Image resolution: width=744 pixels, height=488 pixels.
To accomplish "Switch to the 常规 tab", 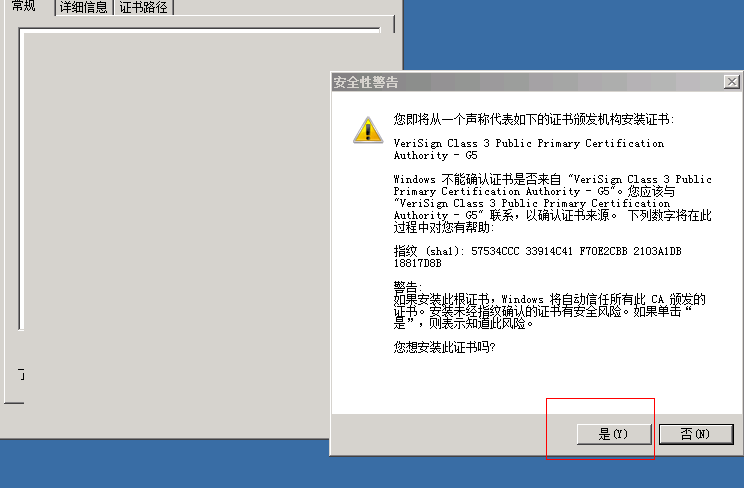I will point(24,7).
